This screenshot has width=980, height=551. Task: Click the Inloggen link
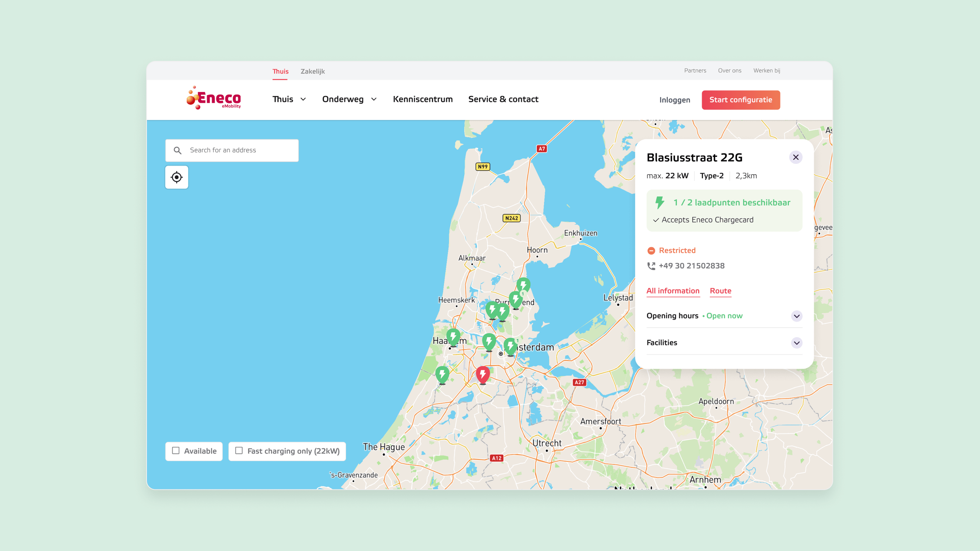coord(675,100)
